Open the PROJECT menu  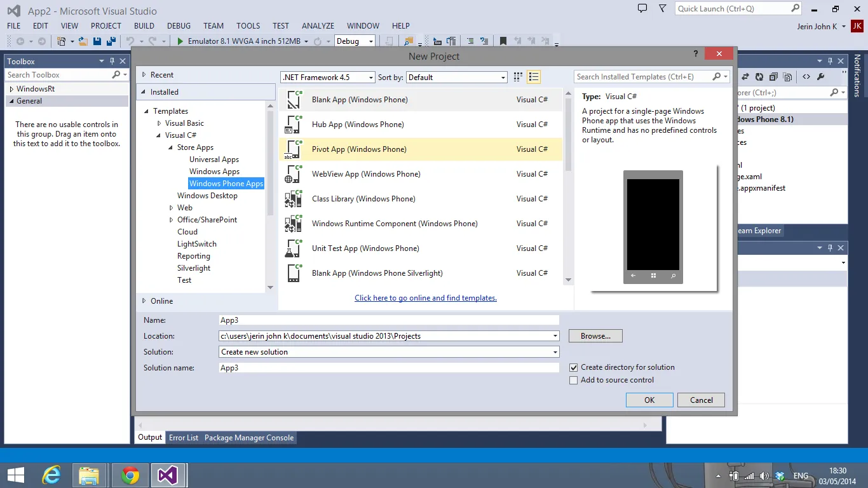pyautogui.click(x=106, y=26)
